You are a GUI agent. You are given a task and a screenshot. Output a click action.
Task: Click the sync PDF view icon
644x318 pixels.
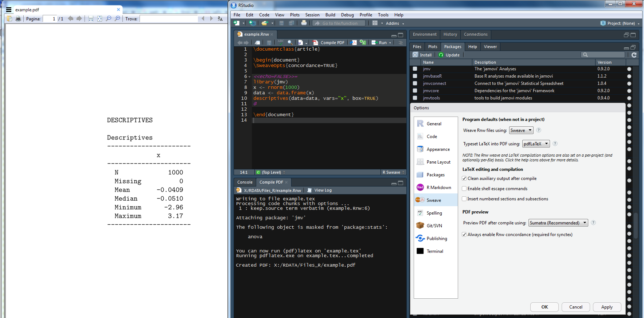[354, 43]
